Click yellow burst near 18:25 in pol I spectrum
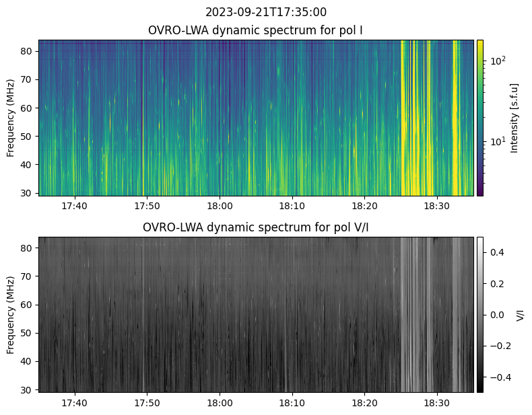Image resolution: width=532 pixels, height=415 pixels. (x=405, y=118)
